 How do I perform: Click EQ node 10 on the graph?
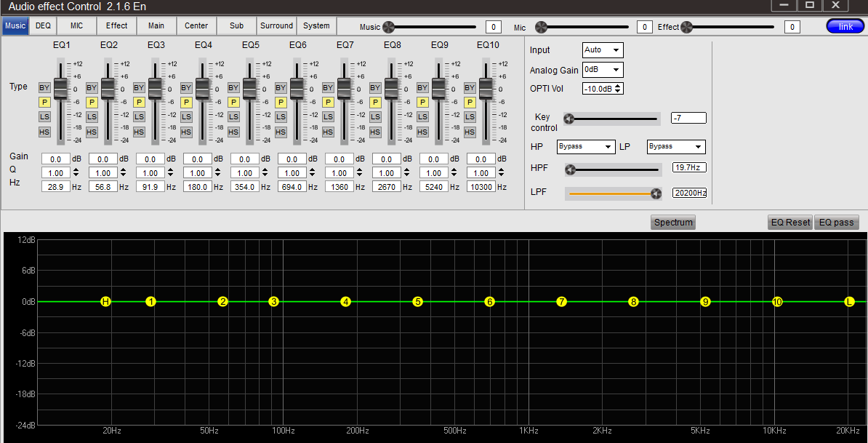point(777,301)
